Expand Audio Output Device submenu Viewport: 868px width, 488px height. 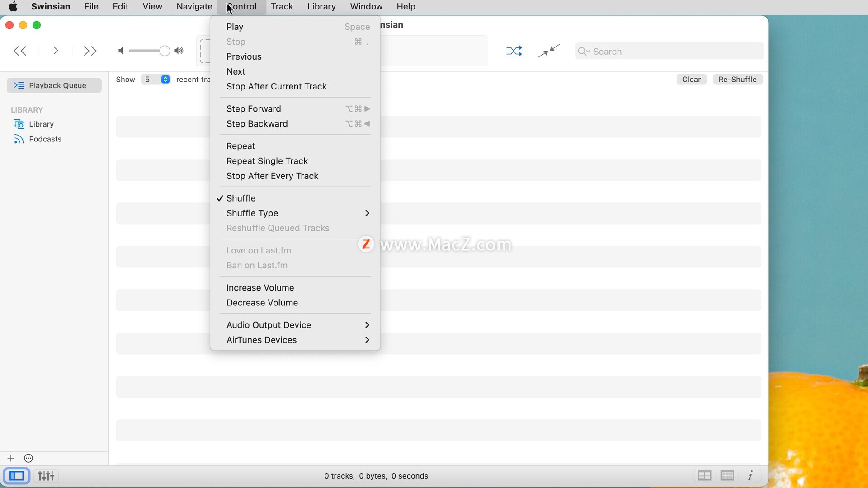295,325
